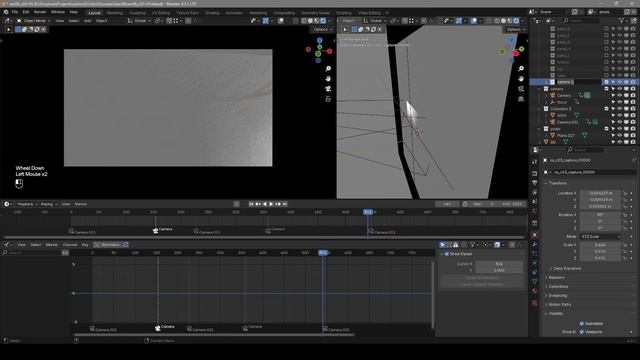Open the Render menu
The width and height of the screenshot is (640, 360).
click(x=40, y=12)
